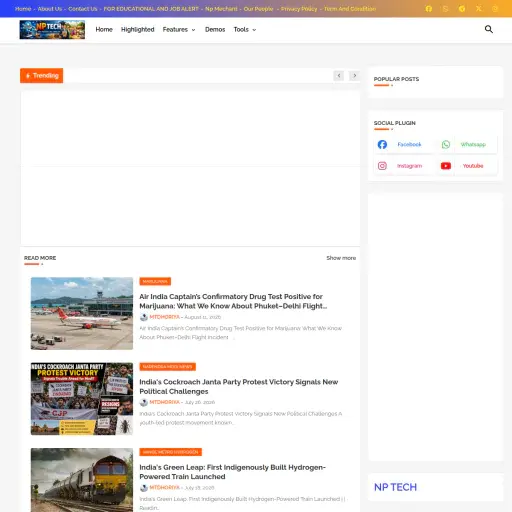Image resolution: width=512 pixels, height=512 pixels.
Task: Click the Trending lightning label
Action: tap(42, 76)
